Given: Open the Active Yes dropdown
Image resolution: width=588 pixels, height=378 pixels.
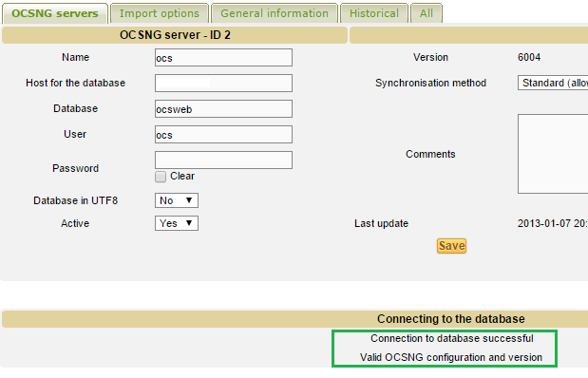Looking at the screenshot, I should tap(177, 223).
